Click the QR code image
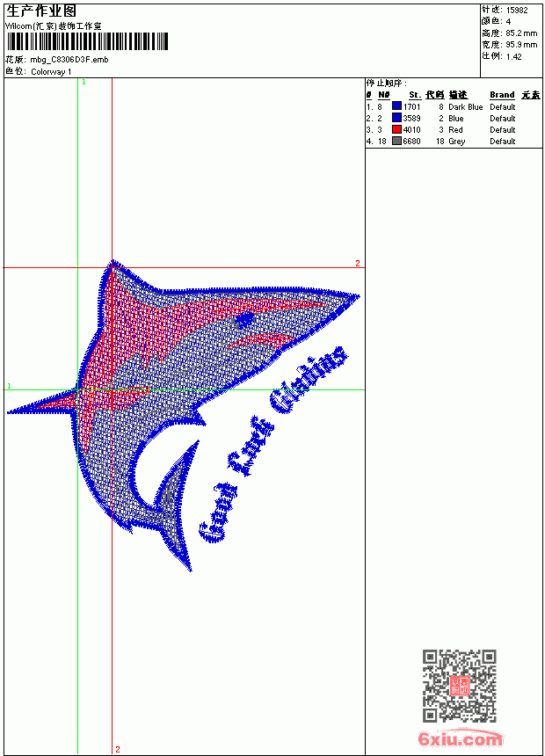Image resolution: width=545 pixels, height=756 pixels. 460,686
